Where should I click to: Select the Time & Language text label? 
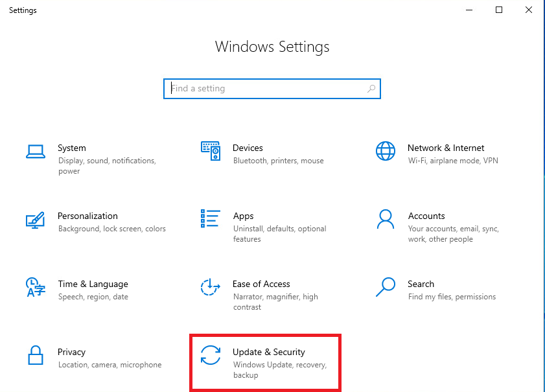(93, 284)
